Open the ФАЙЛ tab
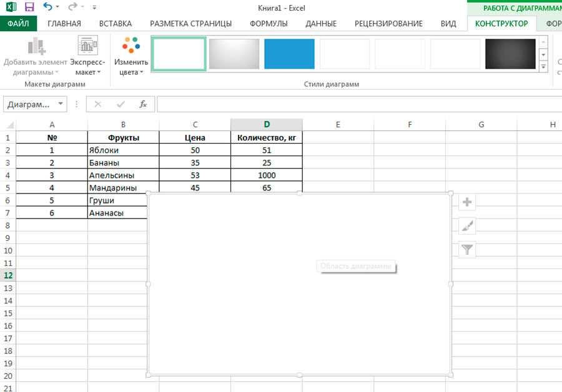562x392 pixels. click(18, 24)
